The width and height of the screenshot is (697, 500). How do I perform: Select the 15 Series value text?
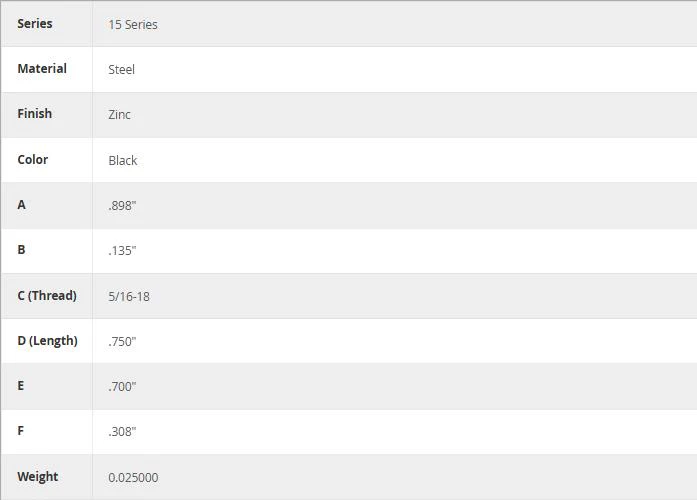133,24
